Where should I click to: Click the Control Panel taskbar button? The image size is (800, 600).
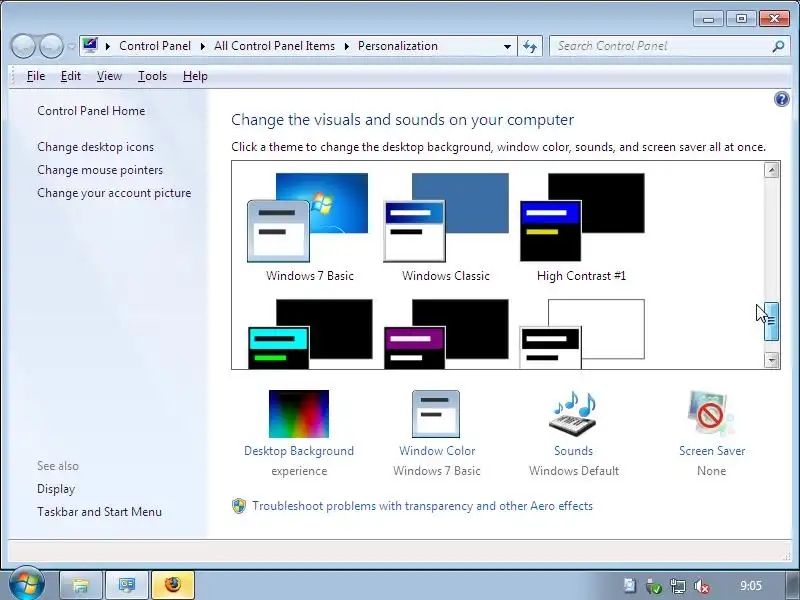[127, 585]
